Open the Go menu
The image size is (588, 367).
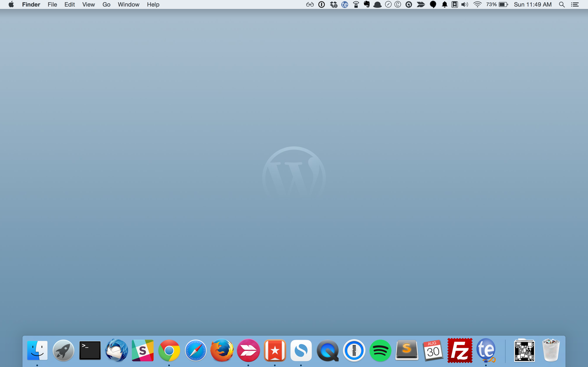106,5
